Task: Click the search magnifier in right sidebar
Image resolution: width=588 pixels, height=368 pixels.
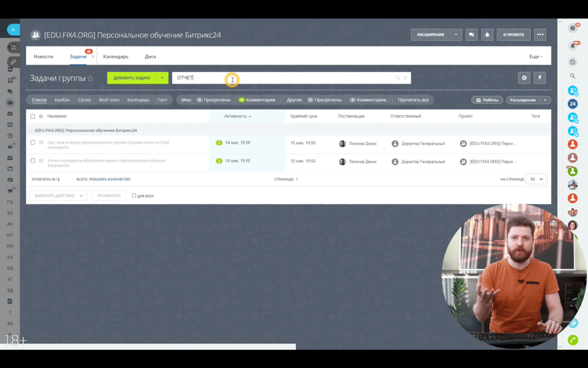Action: pyautogui.click(x=572, y=76)
